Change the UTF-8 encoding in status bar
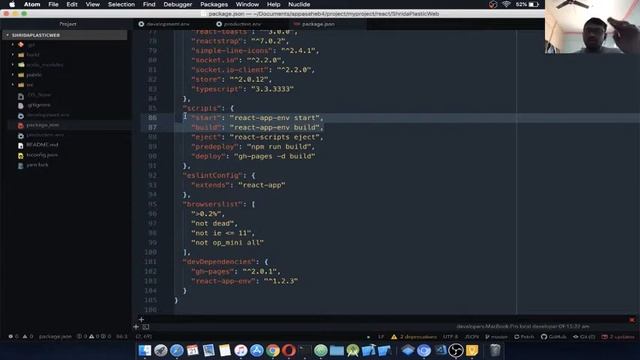 451,337
